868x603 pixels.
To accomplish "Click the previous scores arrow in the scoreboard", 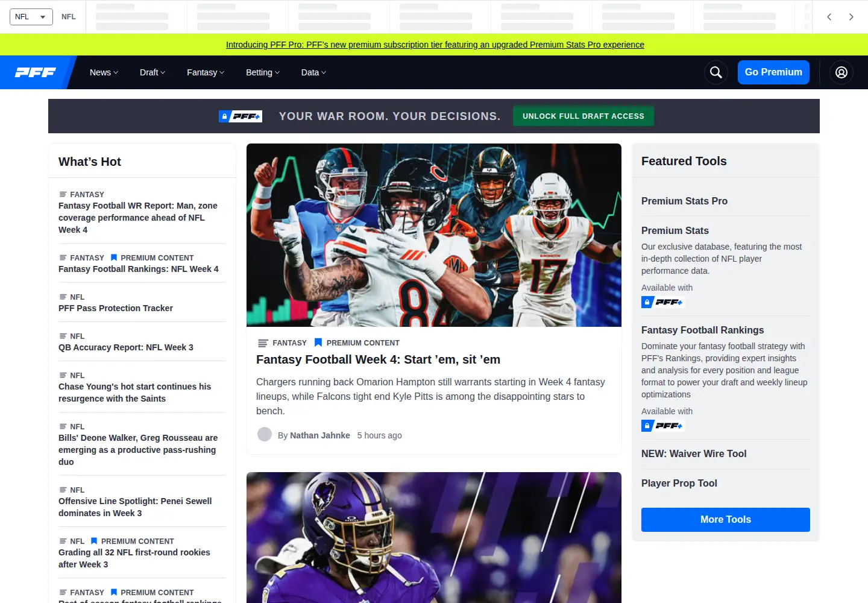I will coord(829,17).
